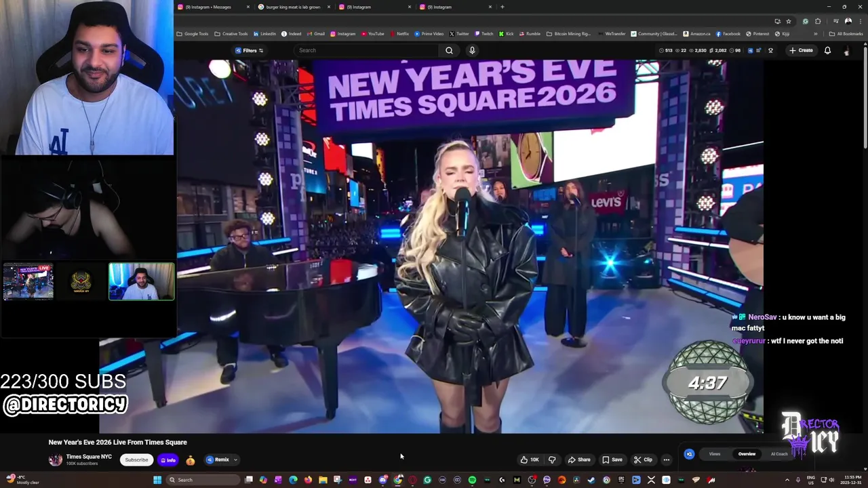Close the burger king meat tab
This screenshot has width=868, height=488.
click(329, 7)
